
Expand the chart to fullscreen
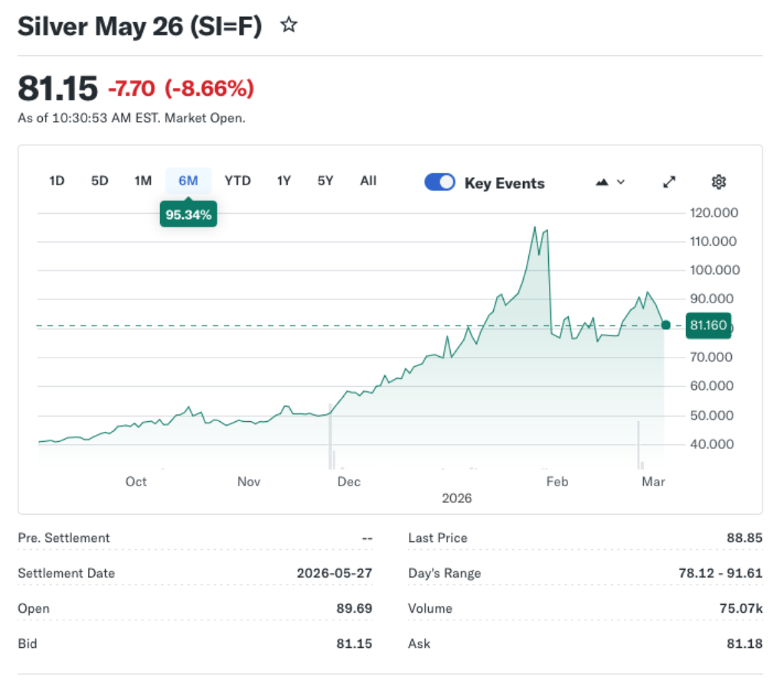[668, 181]
